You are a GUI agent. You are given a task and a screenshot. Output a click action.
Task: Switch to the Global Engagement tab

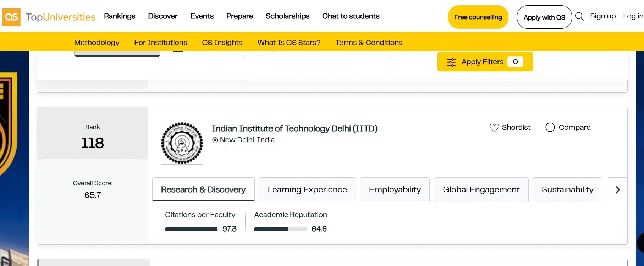[x=481, y=189]
